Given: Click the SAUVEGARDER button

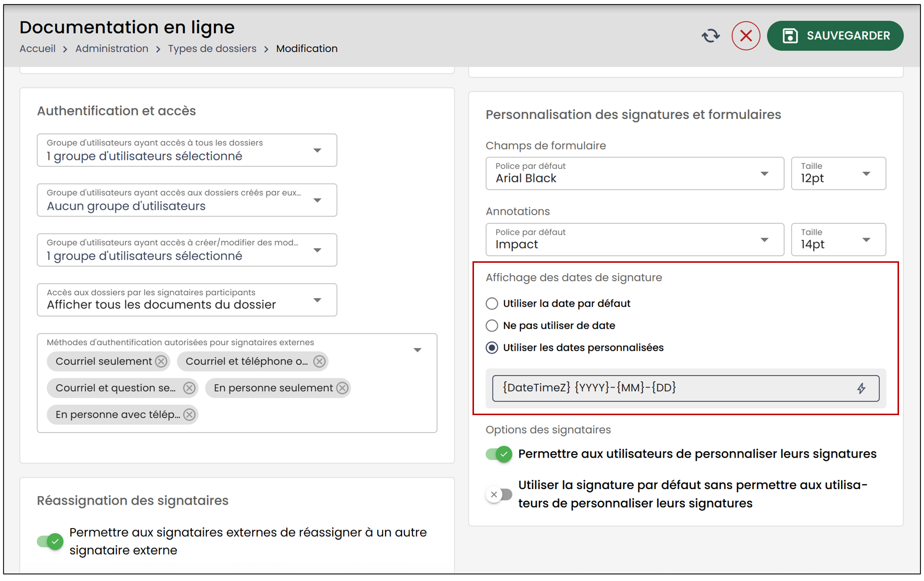Looking at the screenshot, I should (x=835, y=36).
